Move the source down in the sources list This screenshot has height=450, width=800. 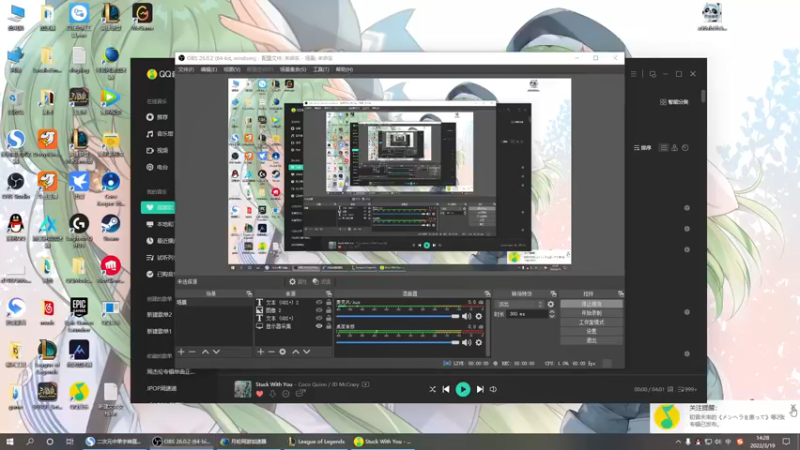point(307,352)
